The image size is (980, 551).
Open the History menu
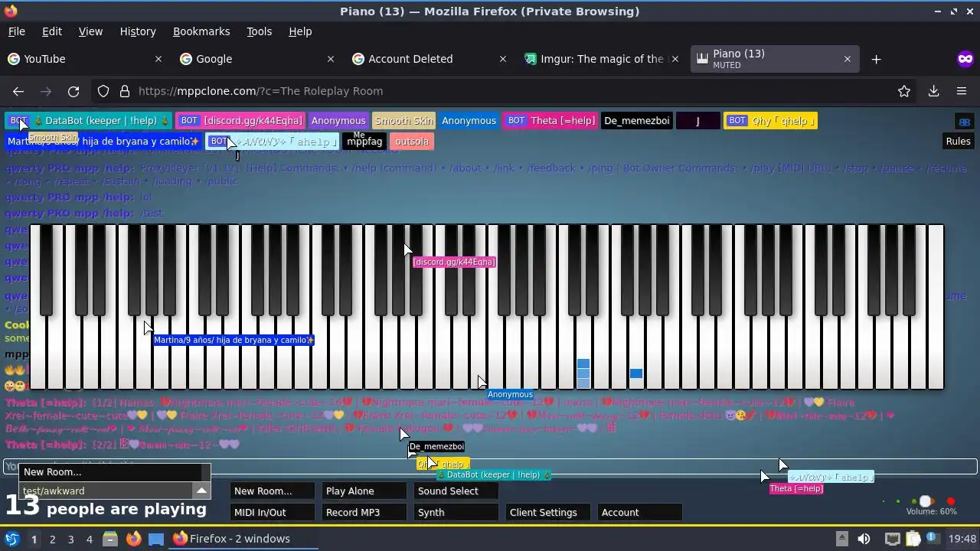[x=138, y=31]
